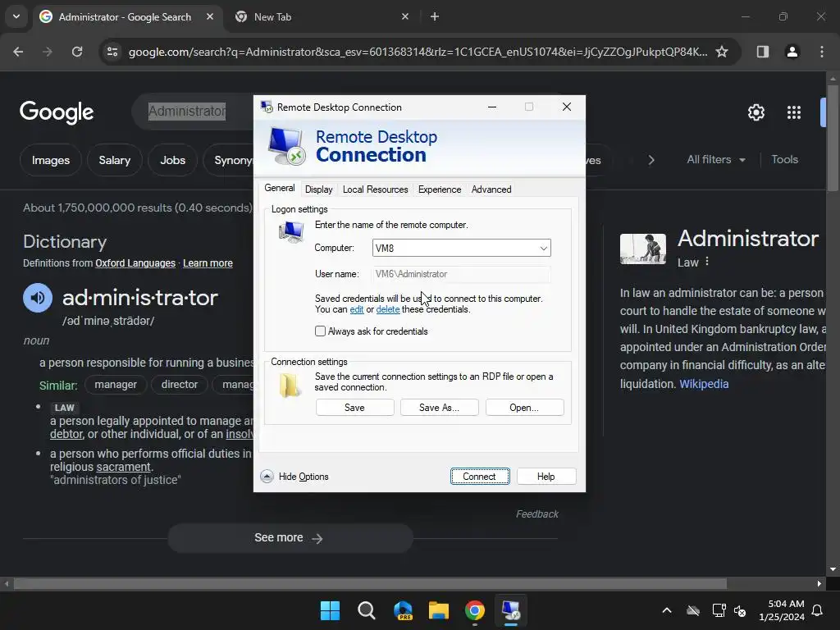The width and height of the screenshot is (840, 630).
Task: Open the Wikipedia link in knowledge panel
Action: click(x=704, y=384)
